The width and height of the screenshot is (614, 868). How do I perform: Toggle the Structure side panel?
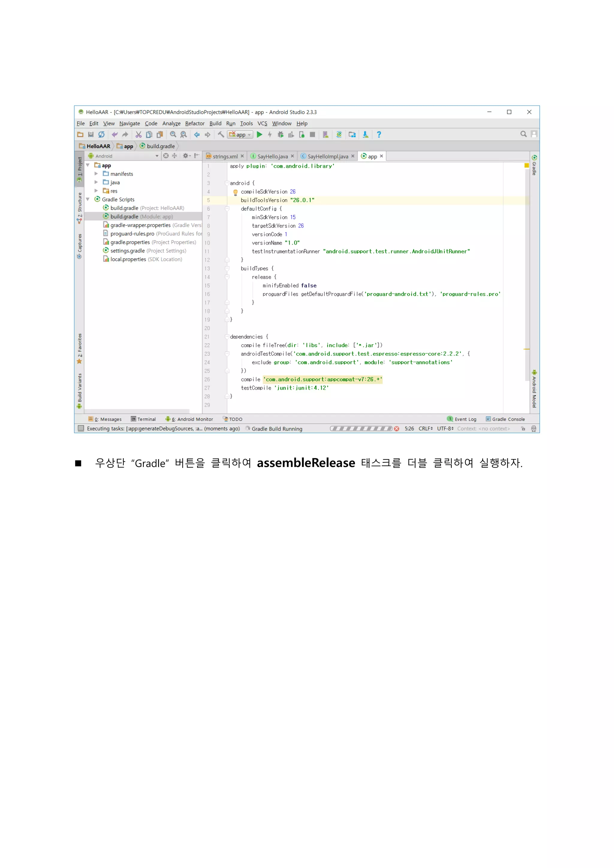click(x=79, y=208)
